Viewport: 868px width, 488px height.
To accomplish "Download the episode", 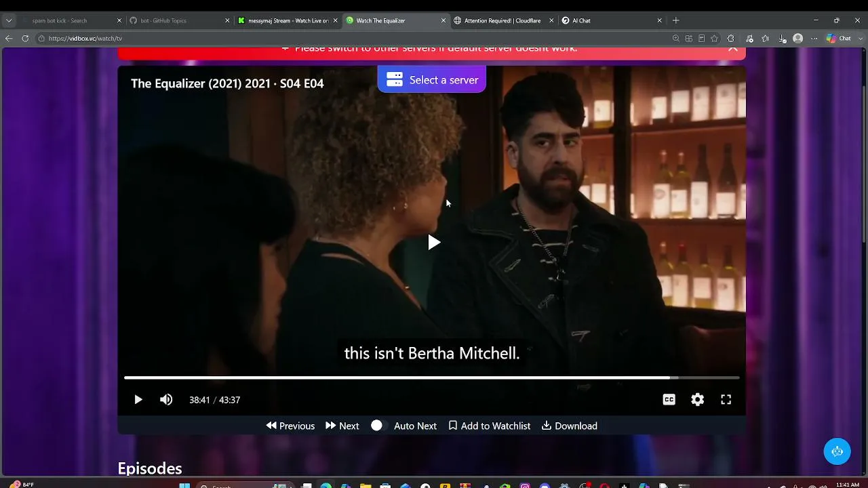I will click(x=570, y=426).
